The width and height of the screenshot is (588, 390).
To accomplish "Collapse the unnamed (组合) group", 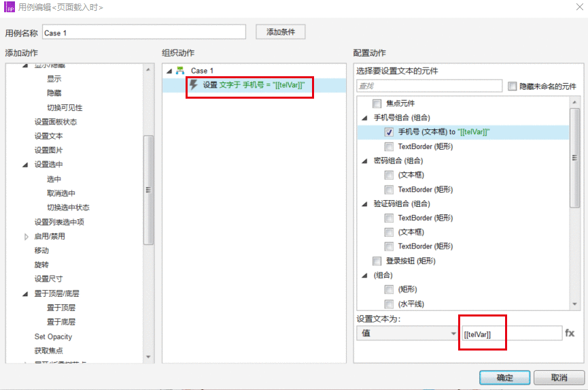I will click(x=364, y=276).
